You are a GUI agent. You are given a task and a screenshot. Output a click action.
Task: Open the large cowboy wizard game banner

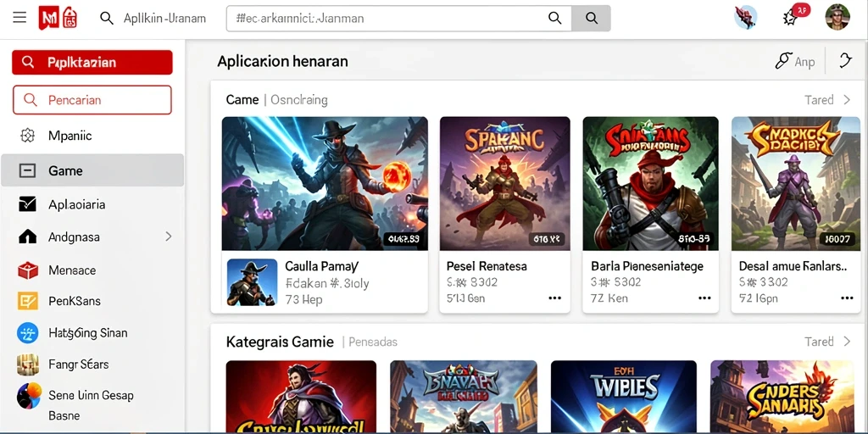click(x=325, y=184)
